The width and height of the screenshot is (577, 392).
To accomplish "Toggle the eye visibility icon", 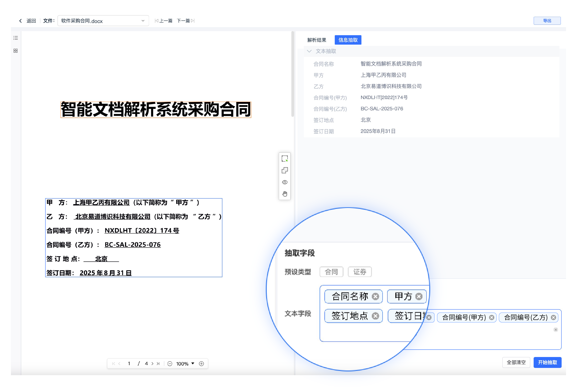I will (285, 182).
